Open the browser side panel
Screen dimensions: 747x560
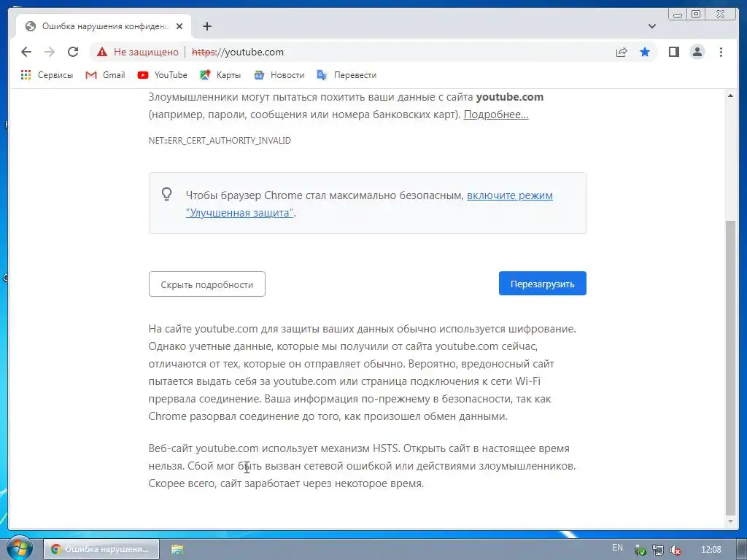coord(673,52)
